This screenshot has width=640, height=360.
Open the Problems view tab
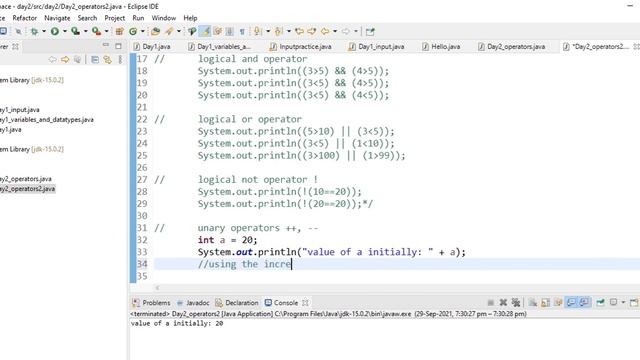(x=151, y=303)
